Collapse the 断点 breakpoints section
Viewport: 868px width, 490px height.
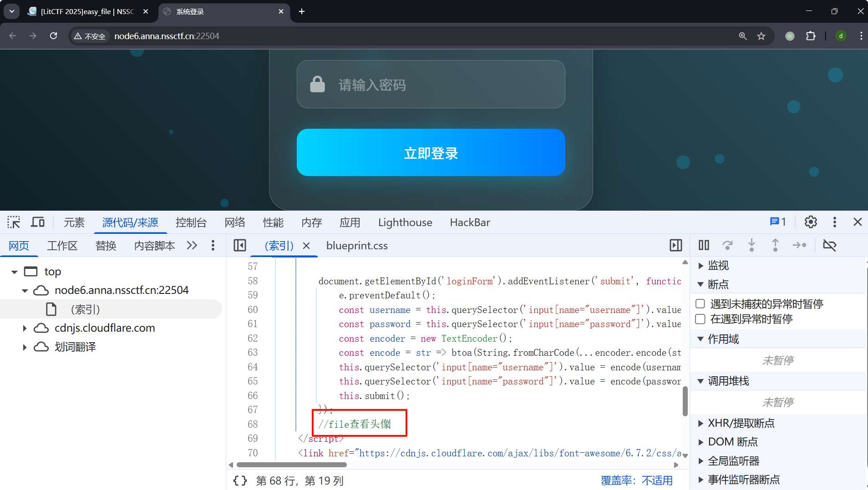700,285
